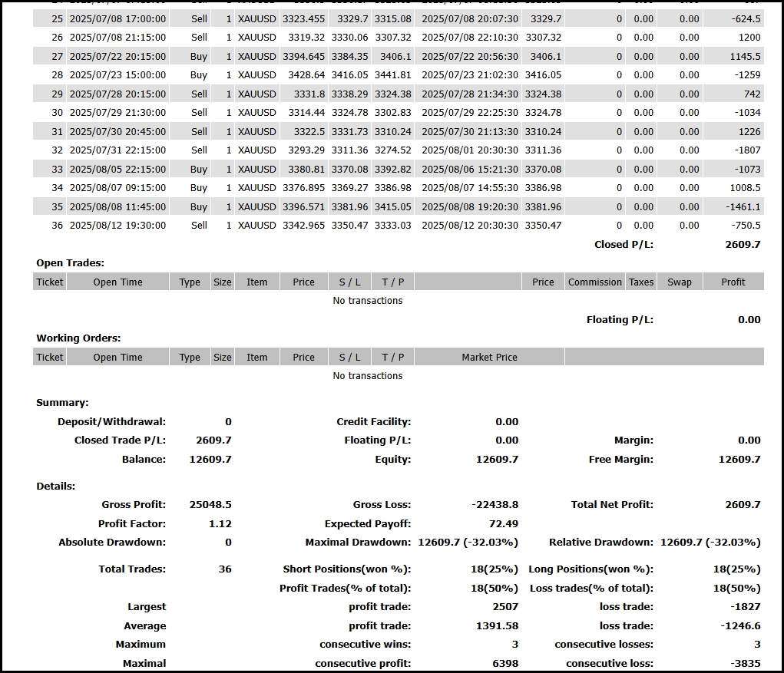This screenshot has width=784, height=673.
Task: Click the Gross Loss value -22438.8
Action: [495, 505]
